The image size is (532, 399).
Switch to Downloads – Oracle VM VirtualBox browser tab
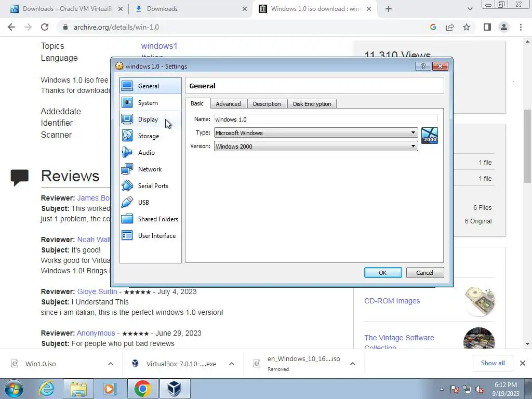point(67,9)
